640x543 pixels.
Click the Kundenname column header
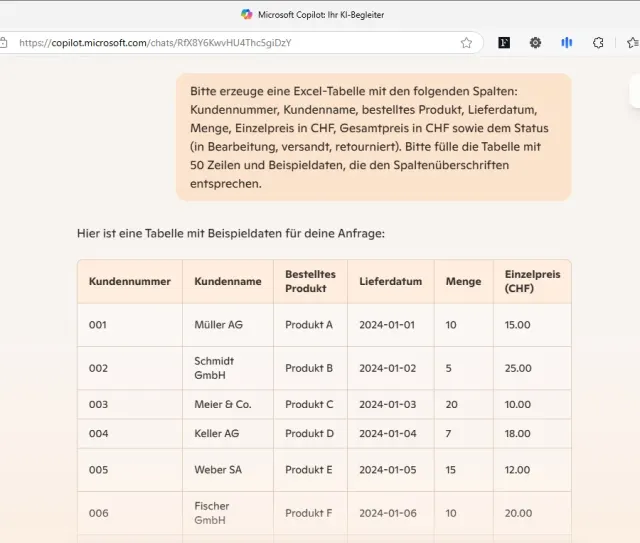pos(227,281)
